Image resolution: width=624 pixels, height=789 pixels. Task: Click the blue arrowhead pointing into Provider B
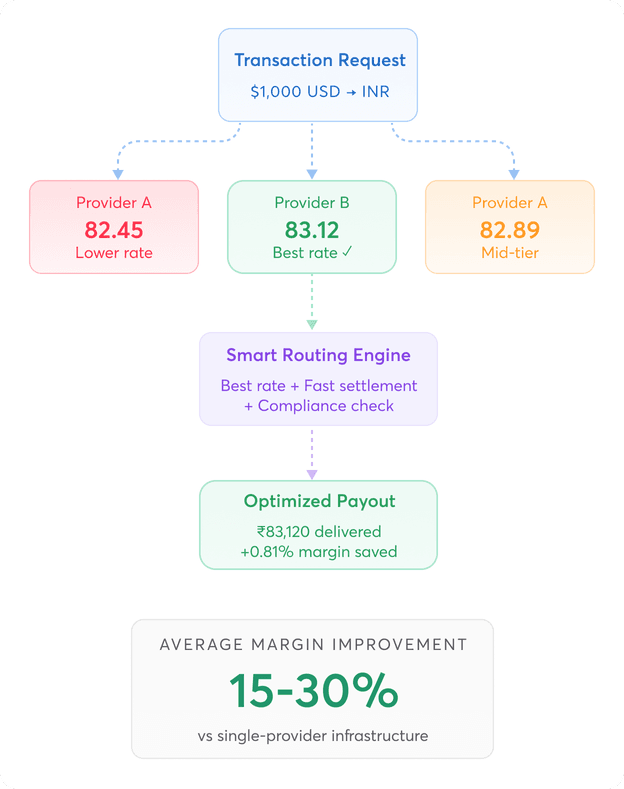point(312,174)
